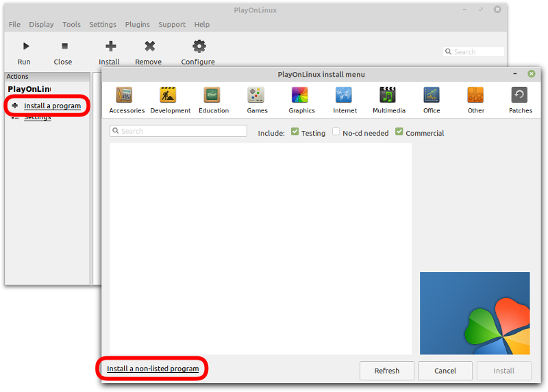Screen dimensions: 548x392
Task: Select the Other category icon
Action: coord(475,95)
